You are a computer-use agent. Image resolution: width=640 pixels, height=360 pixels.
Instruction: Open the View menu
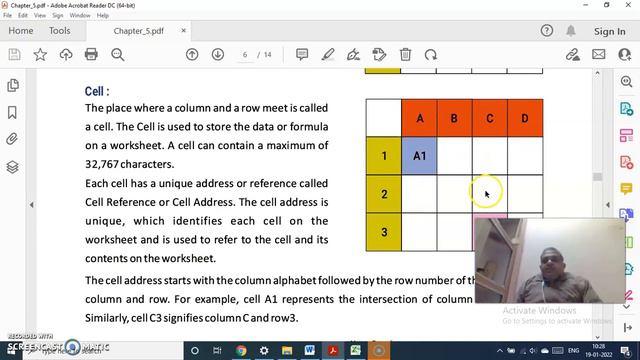40,16
